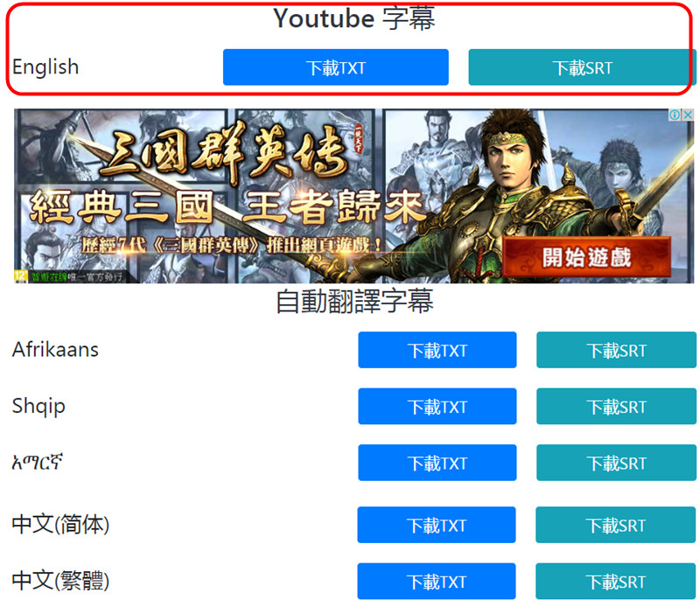This screenshot has height=607, width=700.
Task: Download Afrikaans subtitles as SRT
Action: pos(616,350)
